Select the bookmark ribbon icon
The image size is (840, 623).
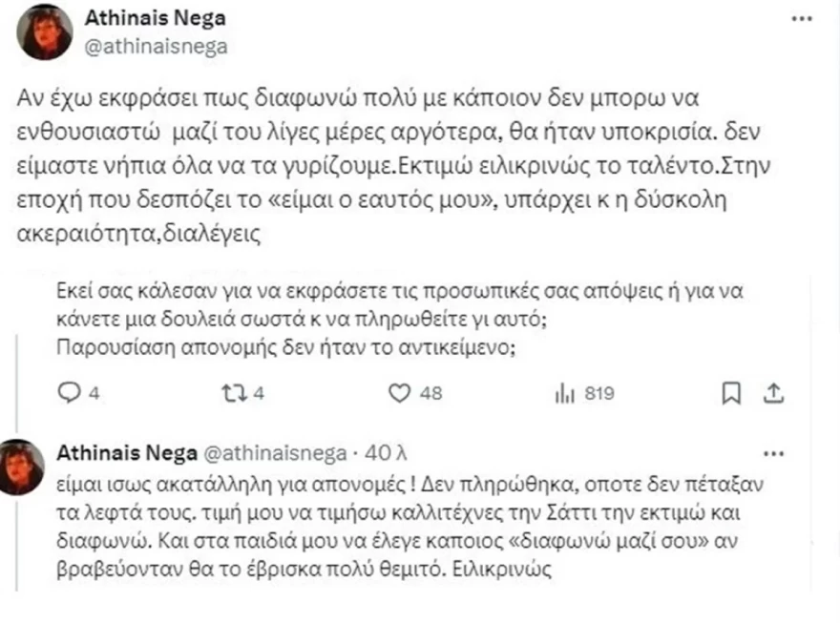(x=731, y=391)
